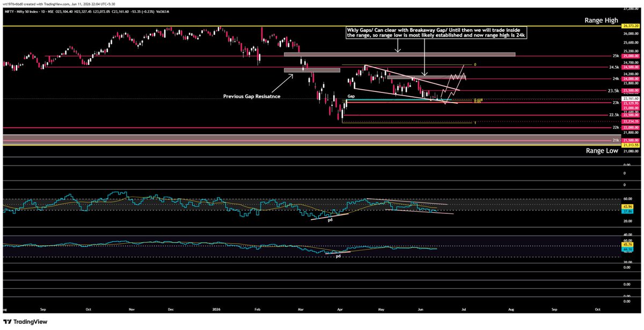Click the 23,500.00 price tag
Image resolution: width=644 pixels, height=330 pixels.
click(630, 91)
